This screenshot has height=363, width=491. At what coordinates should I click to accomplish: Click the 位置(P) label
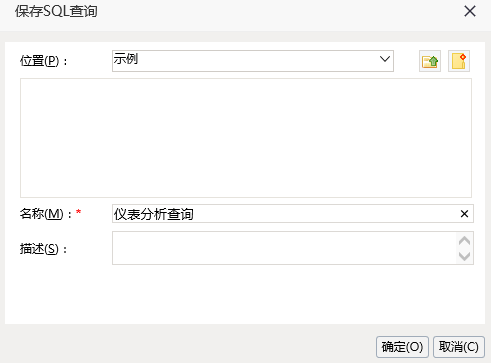[44, 61]
